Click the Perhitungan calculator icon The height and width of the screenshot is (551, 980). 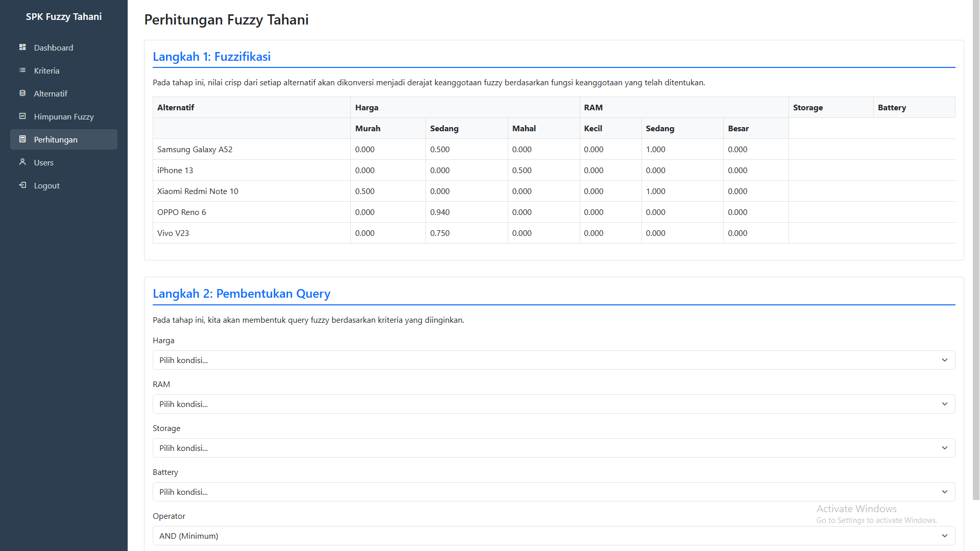22,139
